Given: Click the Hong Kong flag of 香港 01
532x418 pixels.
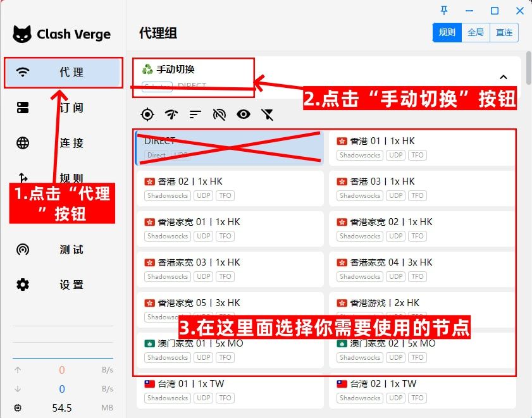Looking at the screenshot, I should point(342,141).
